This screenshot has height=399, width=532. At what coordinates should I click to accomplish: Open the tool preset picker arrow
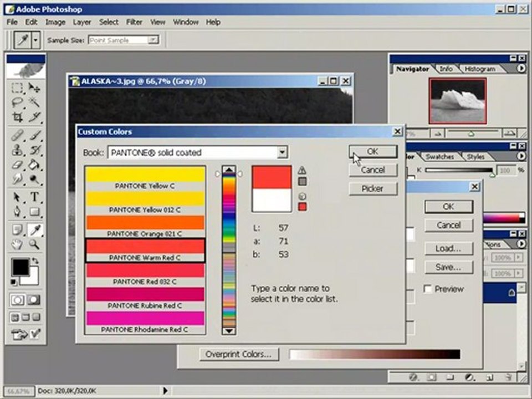coord(36,40)
